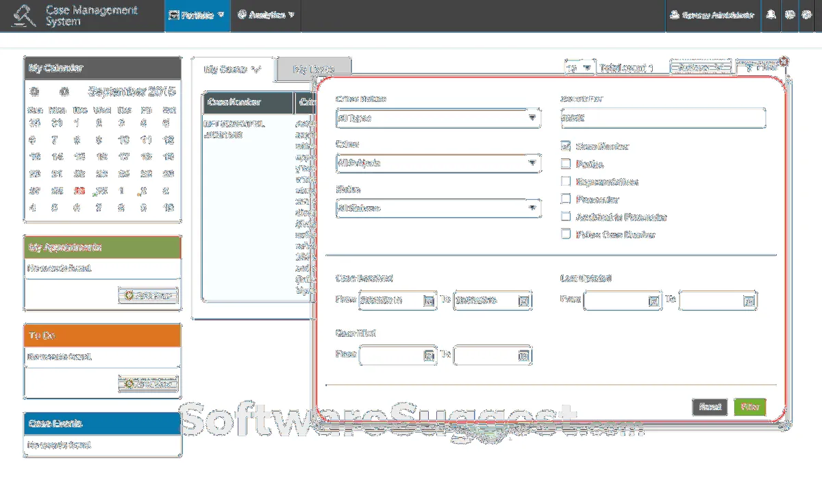Click the September 2015 calendar title

(x=132, y=91)
